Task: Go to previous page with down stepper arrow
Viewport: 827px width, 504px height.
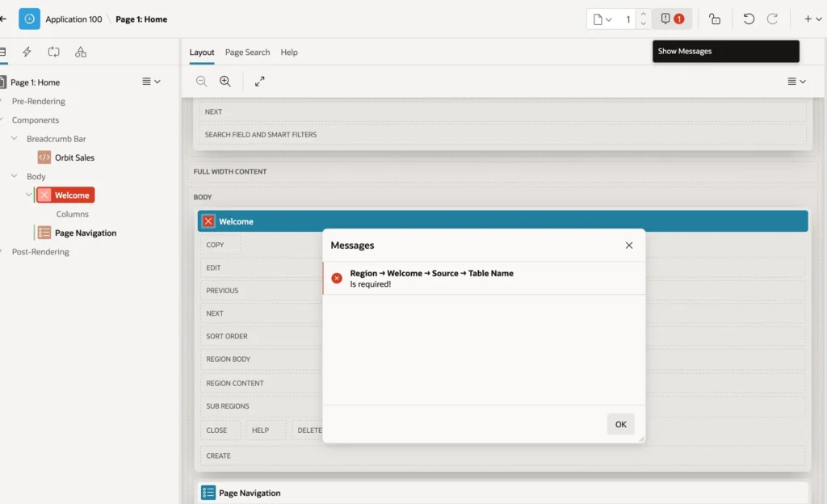Action: 643,23
